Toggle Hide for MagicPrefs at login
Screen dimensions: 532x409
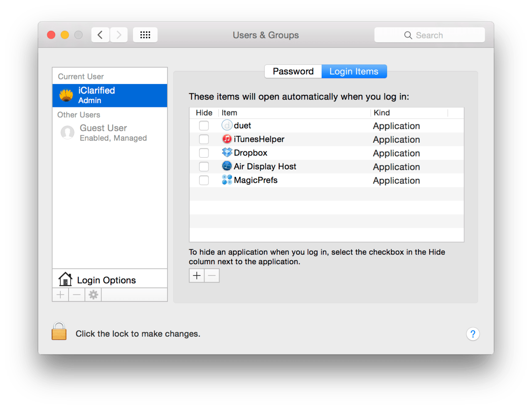[204, 180]
